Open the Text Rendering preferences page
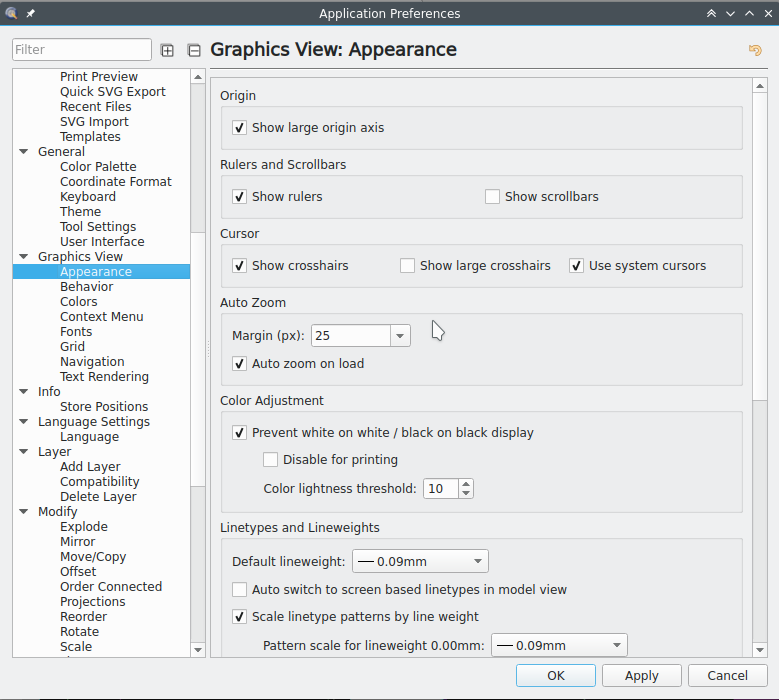The height and width of the screenshot is (700, 779). pyautogui.click(x=104, y=377)
